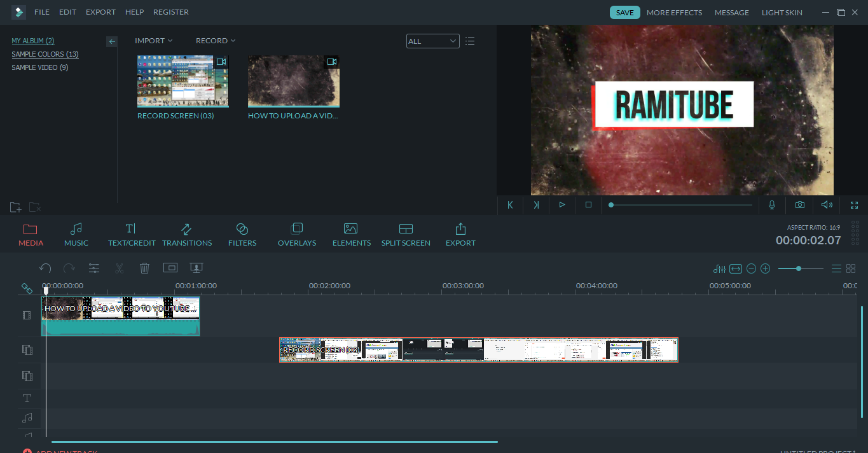Toggle preview volume speaker icon

pos(827,205)
